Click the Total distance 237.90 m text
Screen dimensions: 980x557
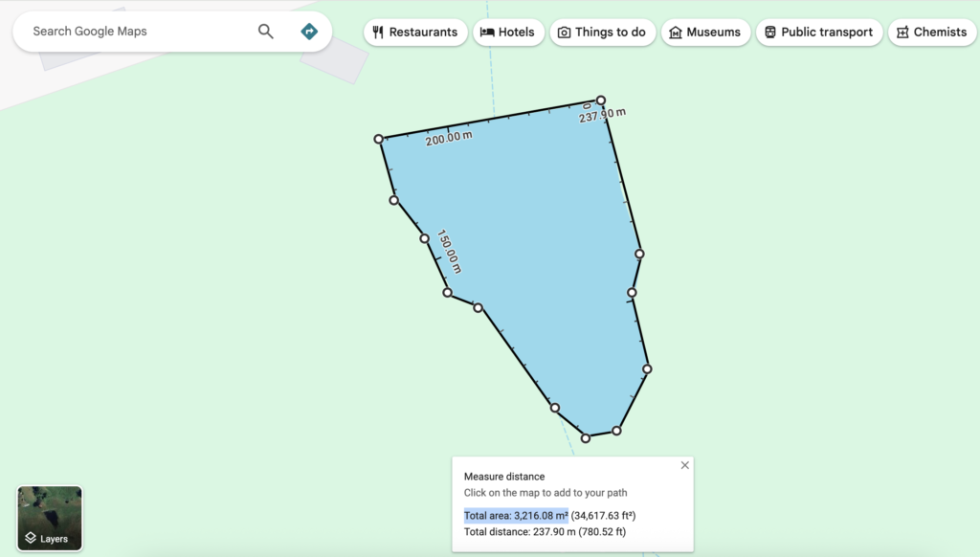[x=545, y=531]
